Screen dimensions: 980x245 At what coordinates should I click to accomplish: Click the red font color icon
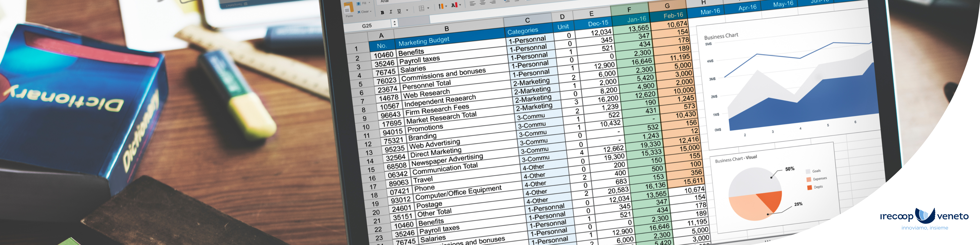point(454,5)
